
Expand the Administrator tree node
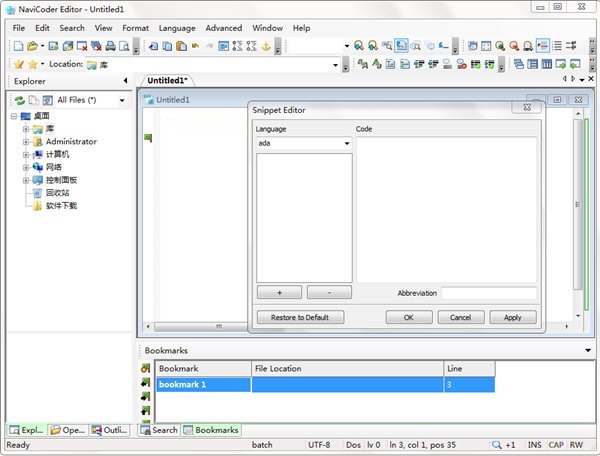pos(26,142)
